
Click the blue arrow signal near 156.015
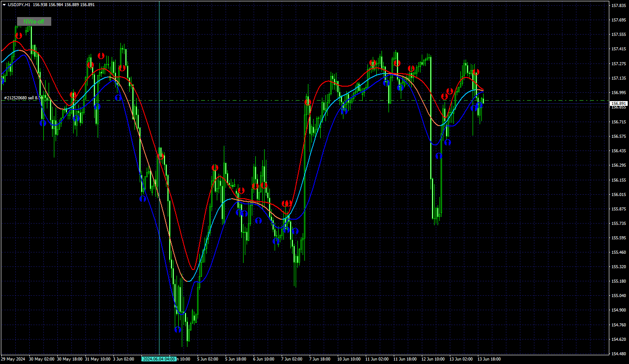click(142, 199)
